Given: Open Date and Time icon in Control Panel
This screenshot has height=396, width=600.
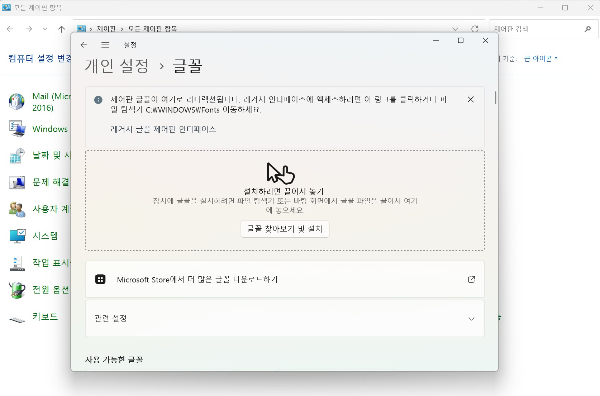Looking at the screenshot, I should pyautogui.click(x=17, y=155).
